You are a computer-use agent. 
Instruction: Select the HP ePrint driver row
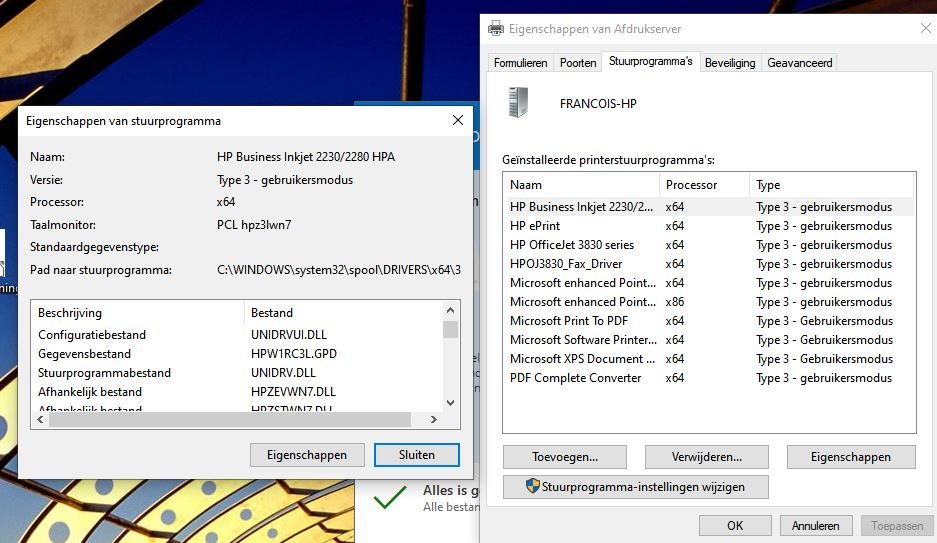709,226
